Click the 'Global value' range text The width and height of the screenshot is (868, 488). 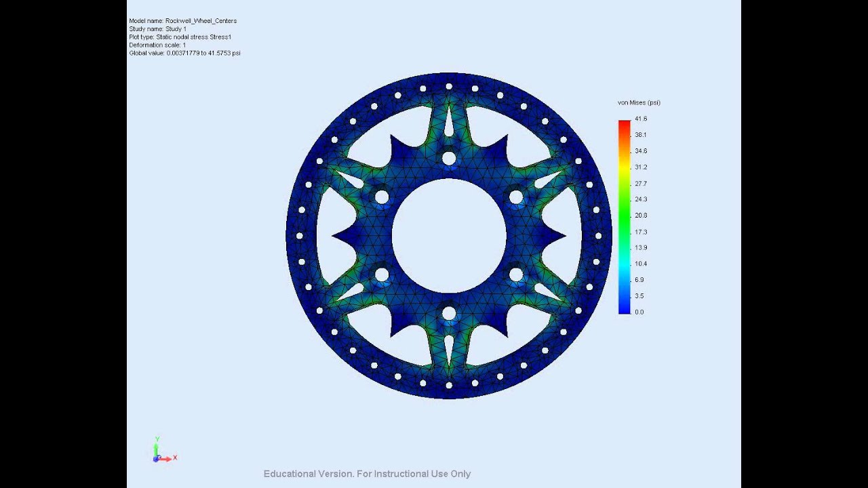pos(185,53)
